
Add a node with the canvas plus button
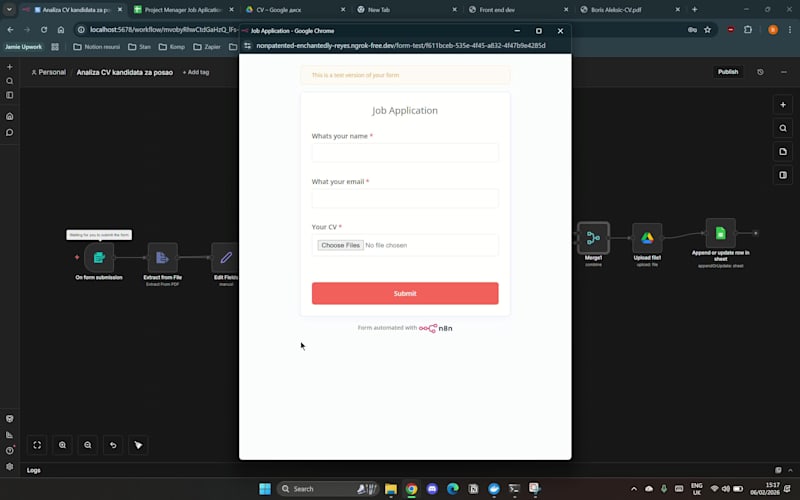click(783, 105)
